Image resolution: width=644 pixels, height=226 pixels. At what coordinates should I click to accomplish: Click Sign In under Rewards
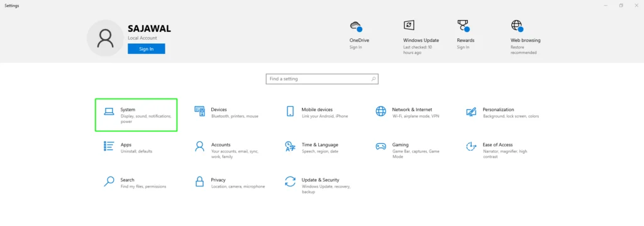[463, 47]
